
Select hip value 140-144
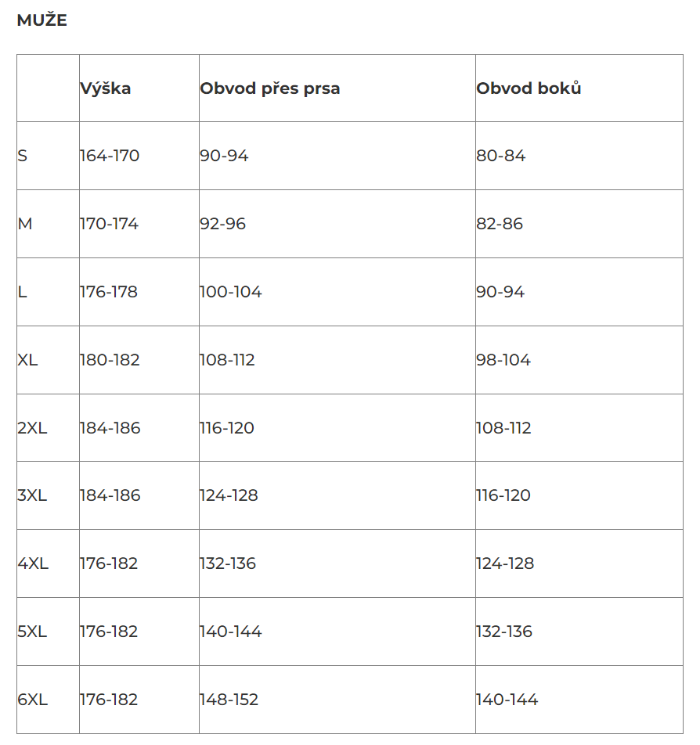(x=507, y=700)
